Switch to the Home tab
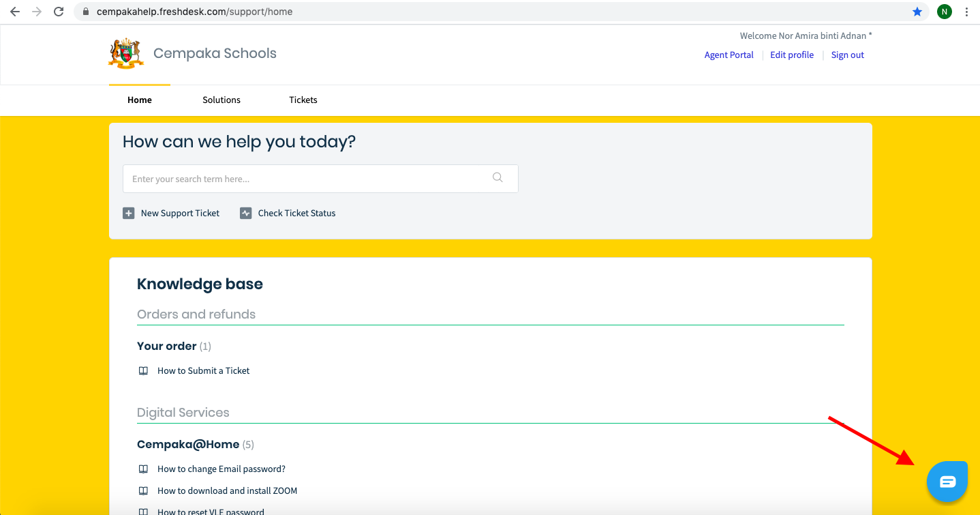The height and width of the screenshot is (515, 980). point(140,100)
